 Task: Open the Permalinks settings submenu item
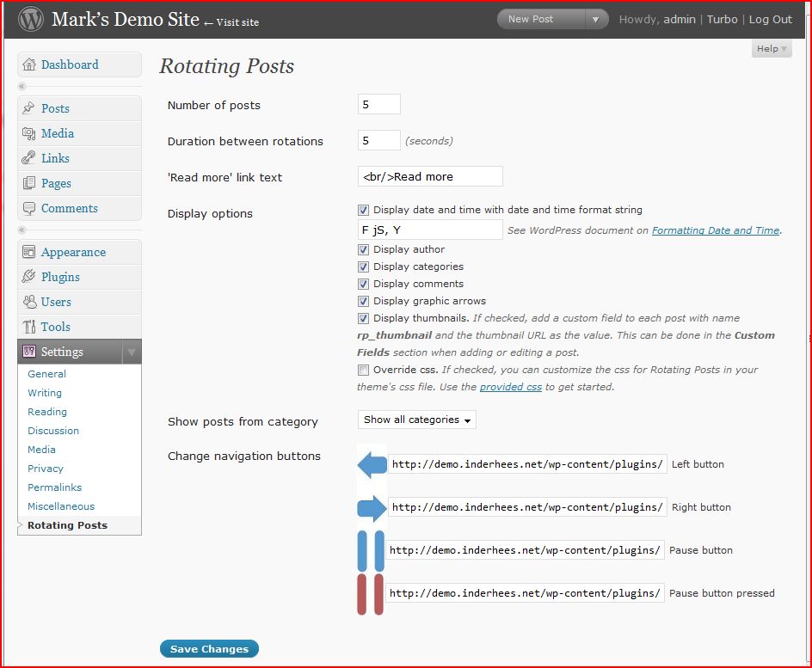(x=54, y=487)
